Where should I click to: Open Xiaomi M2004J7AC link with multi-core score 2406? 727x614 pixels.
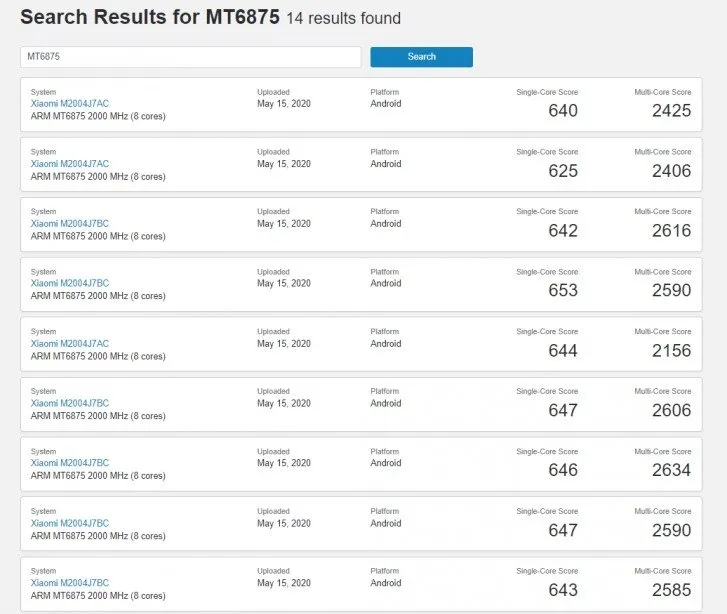coord(70,164)
